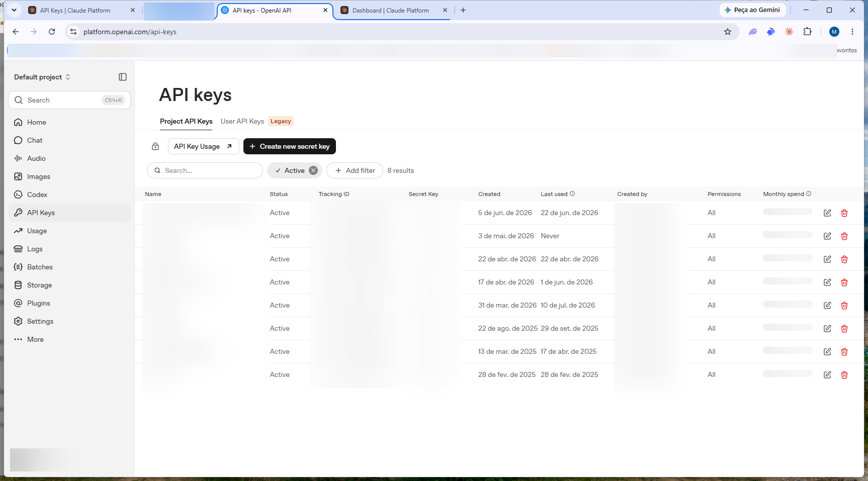This screenshot has width=868, height=481.
Task: Expand More sidebar options
Action: coord(69,339)
